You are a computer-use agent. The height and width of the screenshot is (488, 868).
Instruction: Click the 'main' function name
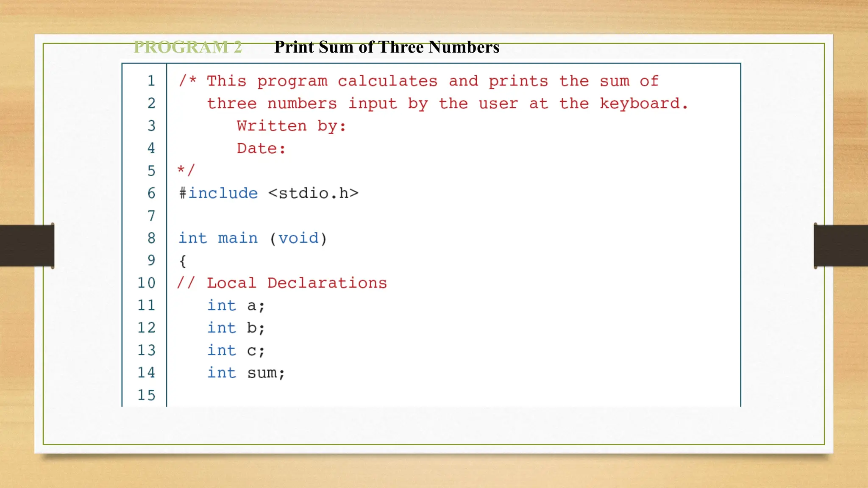(237, 238)
